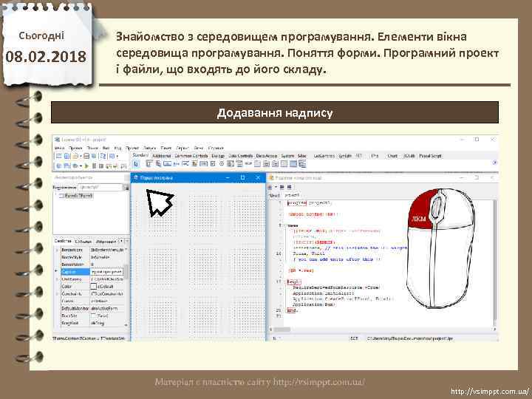Screen dimensions: 532x399
Task: Choose the TCheckGroup component icon
Action: [275, 163]
